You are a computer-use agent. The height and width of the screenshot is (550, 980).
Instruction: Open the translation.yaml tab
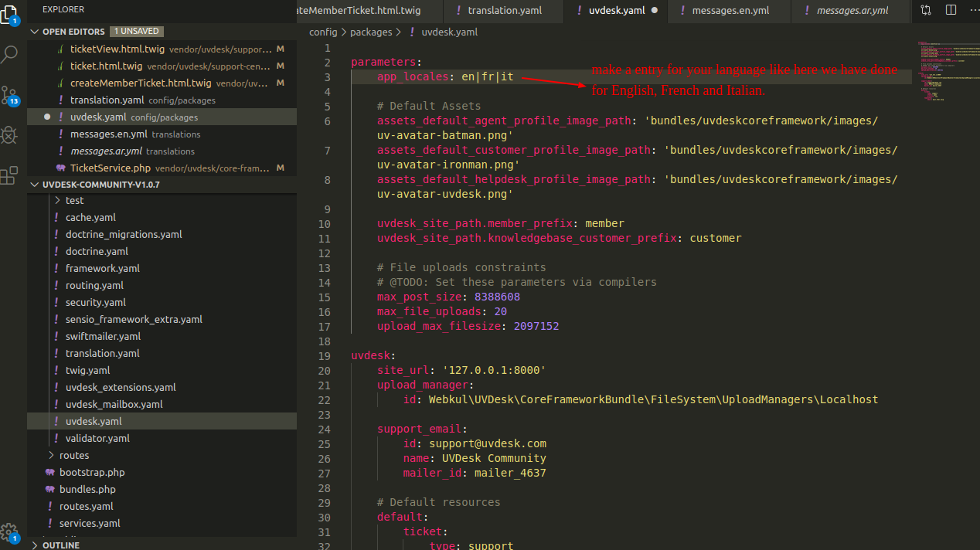tap(503, 11)
